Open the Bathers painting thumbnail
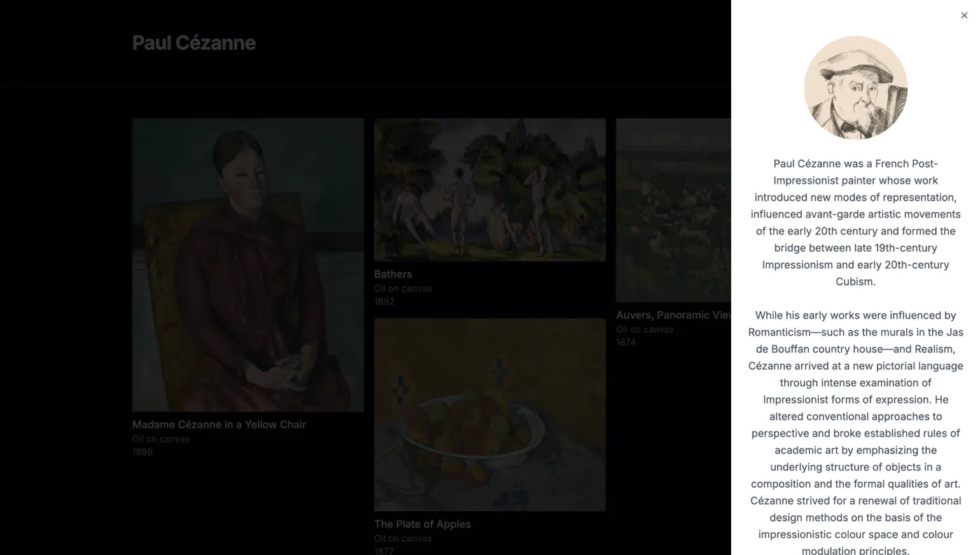Image resolution: width=980 pixels, height=555 pixels. pyautogui.click(x=489, y=189)
